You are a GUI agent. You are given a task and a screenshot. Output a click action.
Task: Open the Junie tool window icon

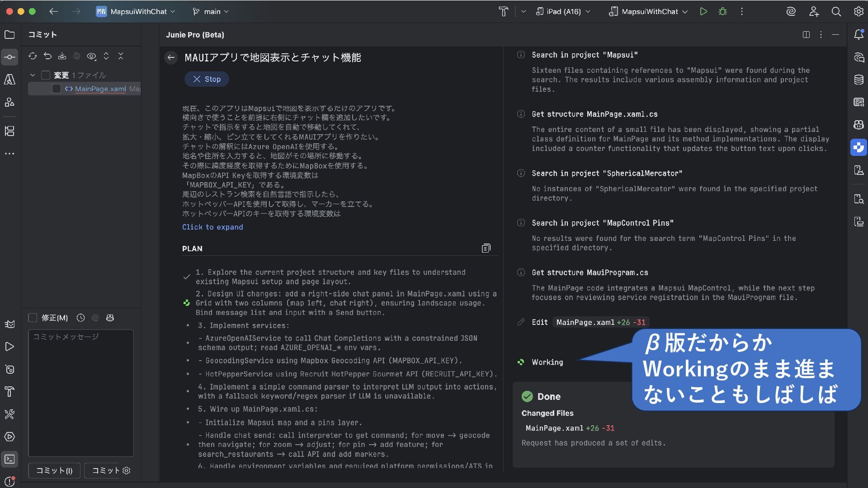[859, 147]
